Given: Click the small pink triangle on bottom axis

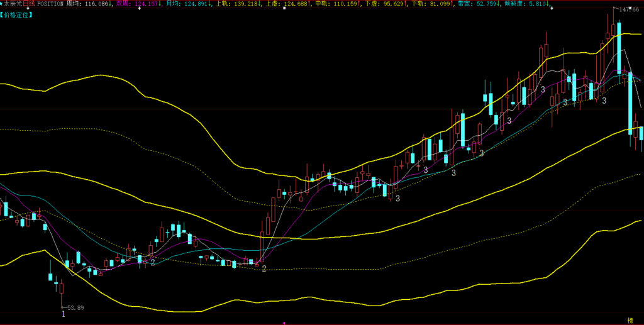Looking at the screenshot, I should (x=284, y=322).
